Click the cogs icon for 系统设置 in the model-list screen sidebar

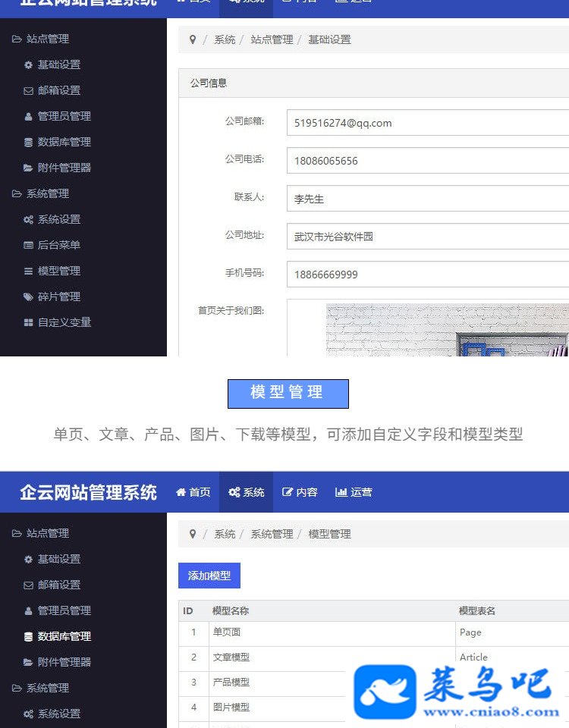(28, 714)
